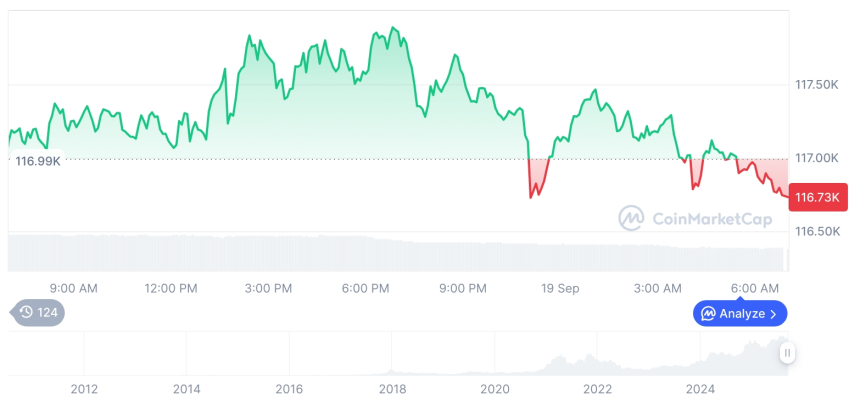The width and height of the screenshot is (860, 401).
Task: Select the 3:00 PM time axis label
Action: click(268, 288)
